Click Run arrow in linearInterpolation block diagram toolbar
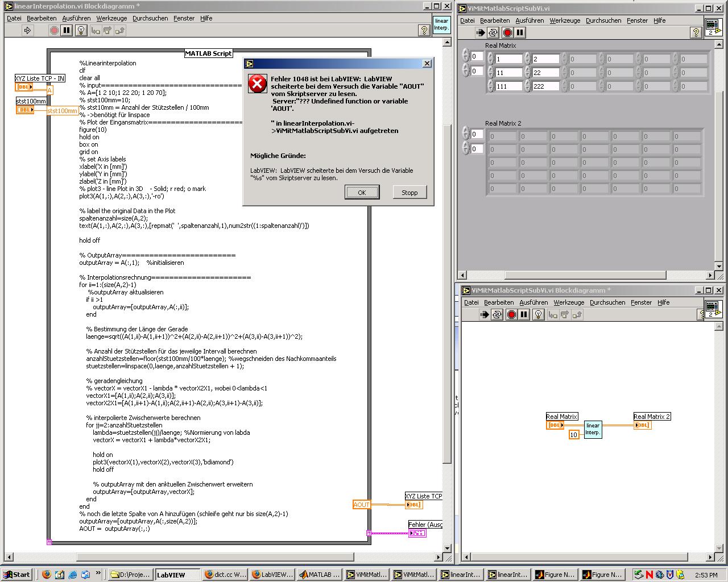This screenshot has width=728, height=582. tap(27, 31)
